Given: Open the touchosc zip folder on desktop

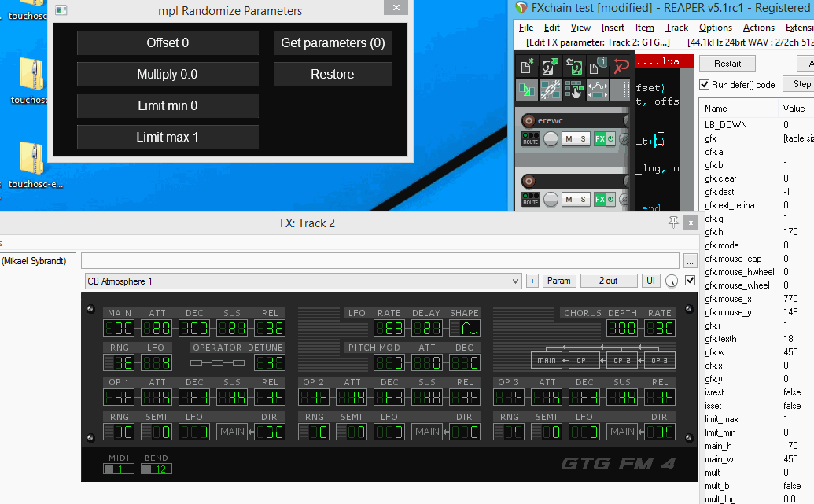Looking at the screenshot, I should 31,74.
